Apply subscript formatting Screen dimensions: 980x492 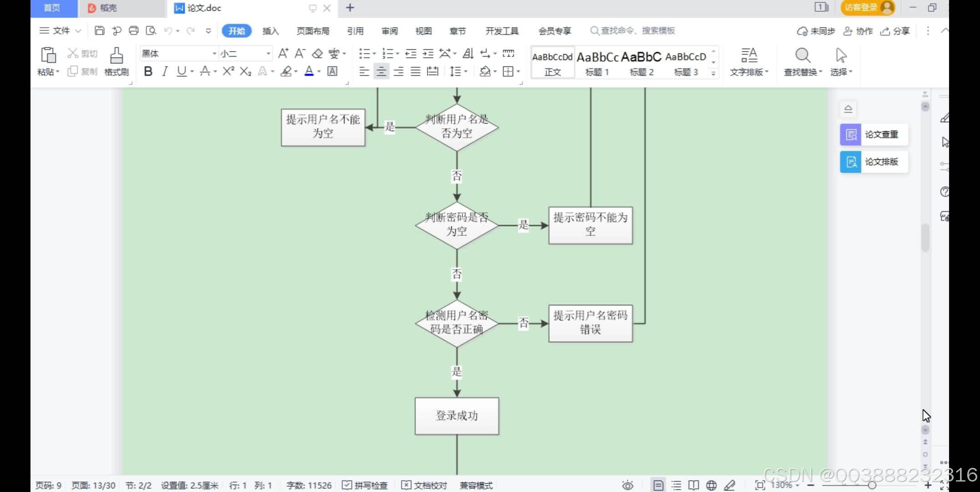(246, 71)
